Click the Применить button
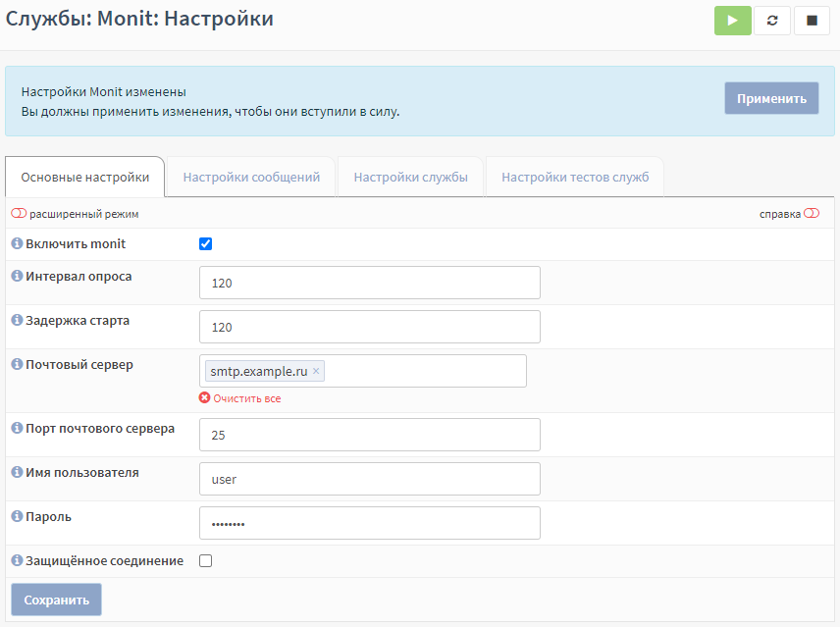Screen dimensions: 840x627 pyautogui.click(x=771, y=98)
